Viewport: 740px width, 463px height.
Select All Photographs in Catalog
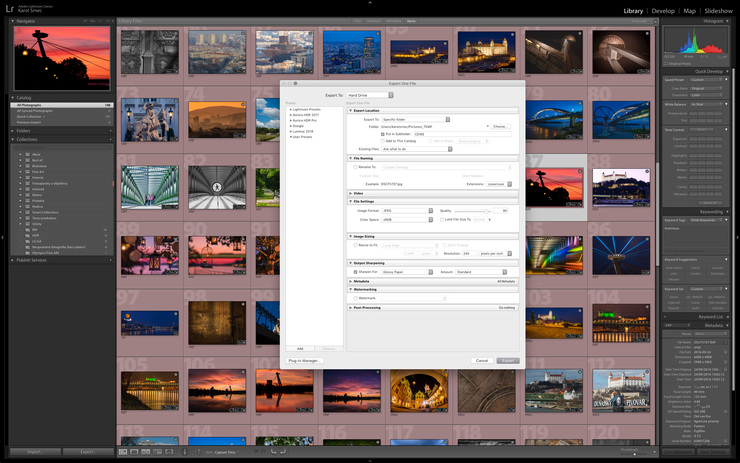tap(62, 105)
